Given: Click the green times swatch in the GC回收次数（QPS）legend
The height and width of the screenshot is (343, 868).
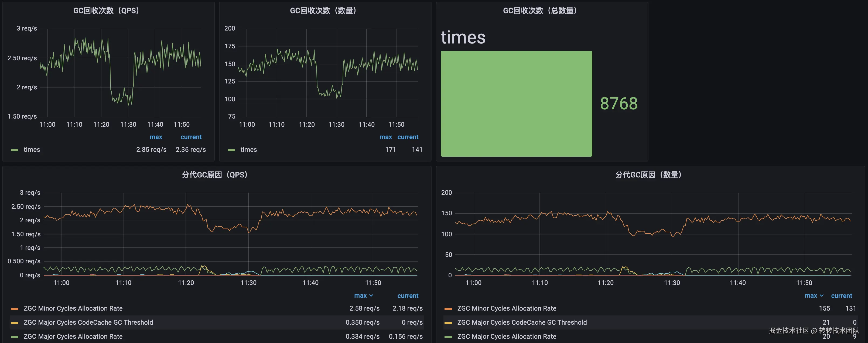Looking at the screenshot, I should 15,150.
